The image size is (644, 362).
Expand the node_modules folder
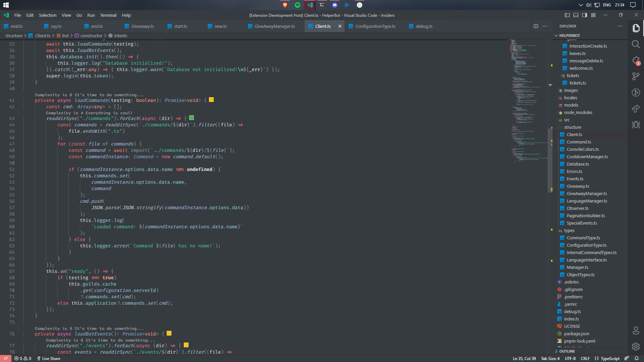click(578, 113)
